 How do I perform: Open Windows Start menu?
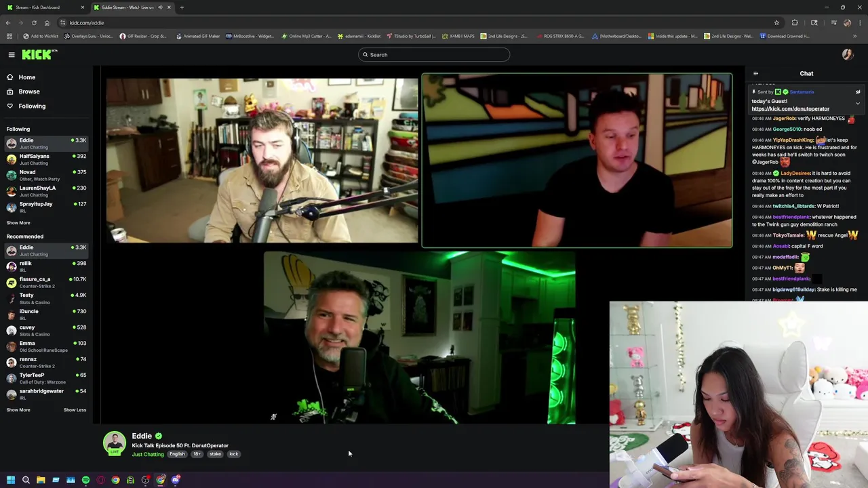coord(11,480)
